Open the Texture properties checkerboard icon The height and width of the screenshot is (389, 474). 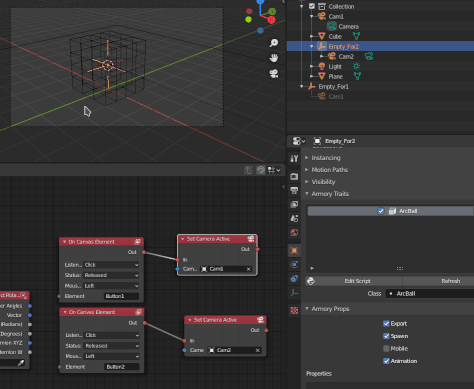294,310
